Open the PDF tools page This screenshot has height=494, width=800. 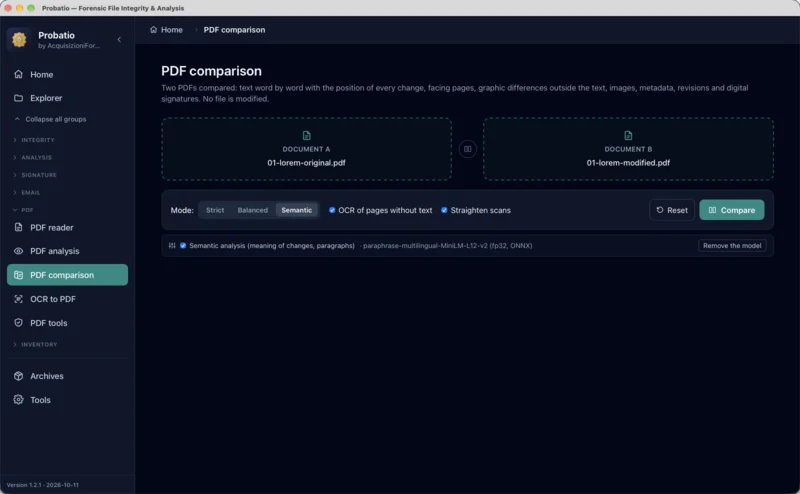(67, 323)
